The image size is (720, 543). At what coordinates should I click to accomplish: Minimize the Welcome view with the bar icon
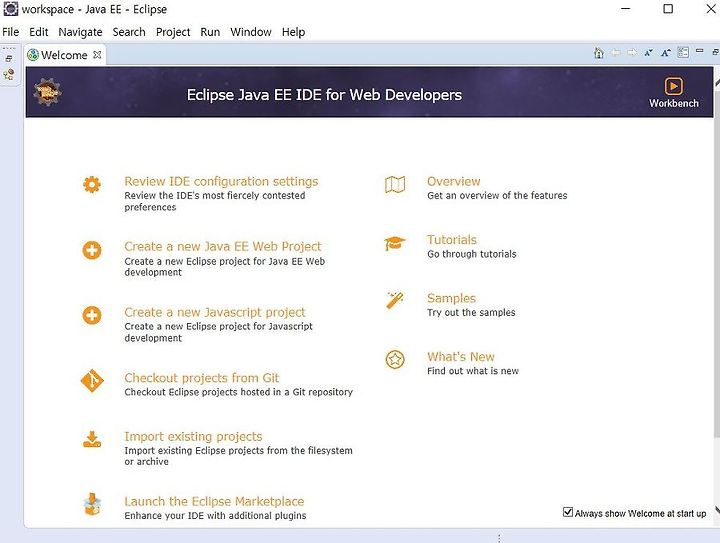[x=699, y=51]
